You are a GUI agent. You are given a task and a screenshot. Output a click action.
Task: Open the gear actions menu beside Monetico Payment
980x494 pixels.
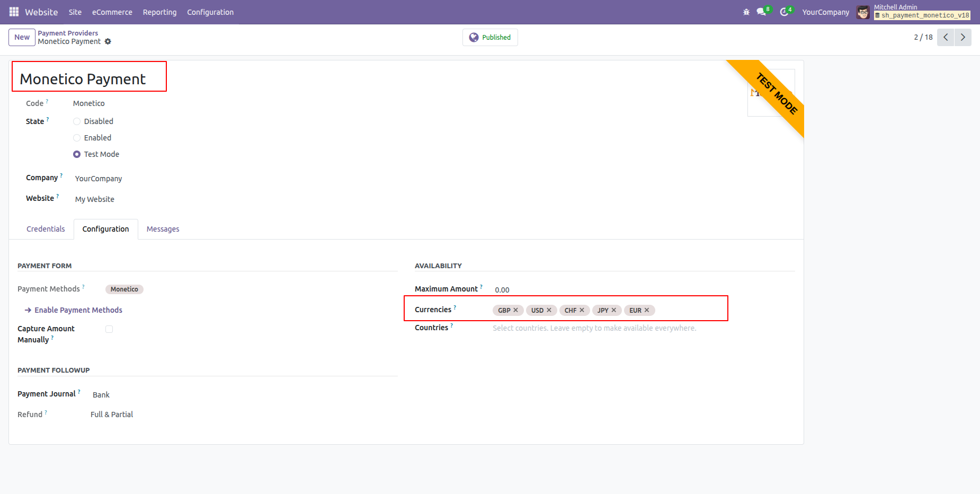pyautogui.click(x=108, y=41)
